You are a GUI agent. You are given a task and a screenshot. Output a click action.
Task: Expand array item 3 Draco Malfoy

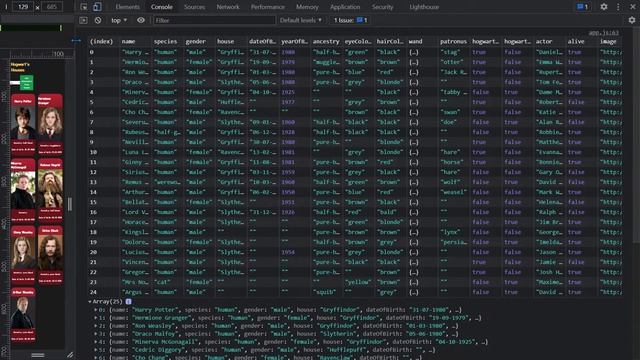tap(96, 334)
